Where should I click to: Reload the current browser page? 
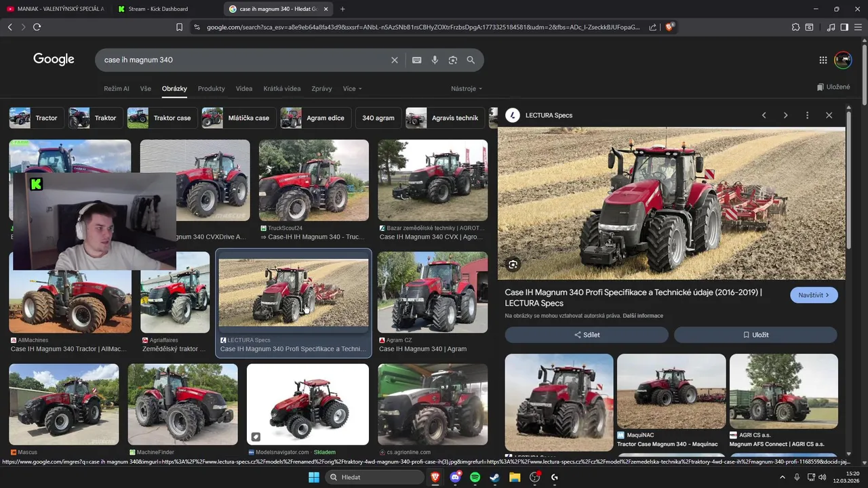coord(37,27)
